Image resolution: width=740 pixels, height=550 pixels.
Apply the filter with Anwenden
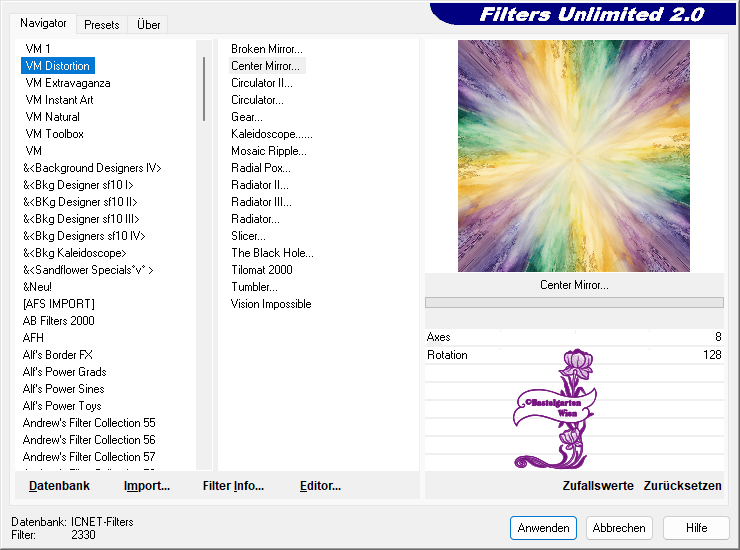point(543,528)
